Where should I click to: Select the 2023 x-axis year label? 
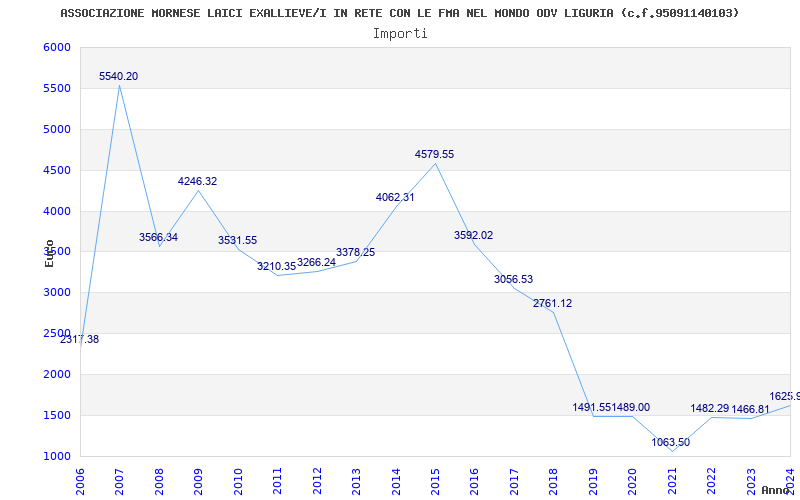751,480
